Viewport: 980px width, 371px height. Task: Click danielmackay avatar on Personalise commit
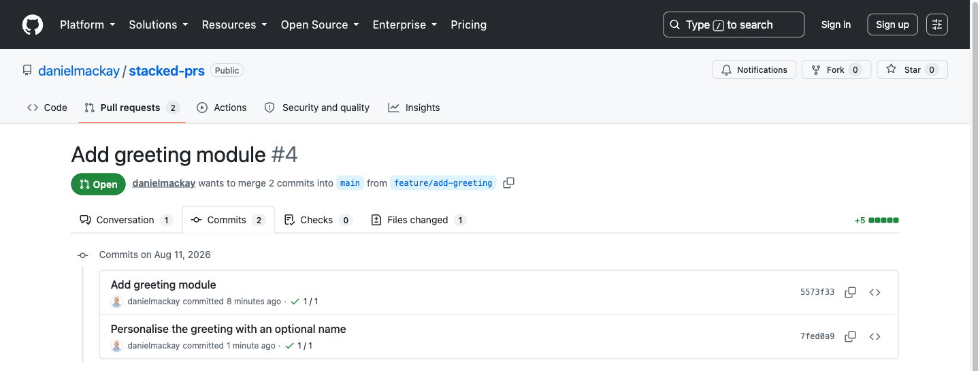(116, 346)
